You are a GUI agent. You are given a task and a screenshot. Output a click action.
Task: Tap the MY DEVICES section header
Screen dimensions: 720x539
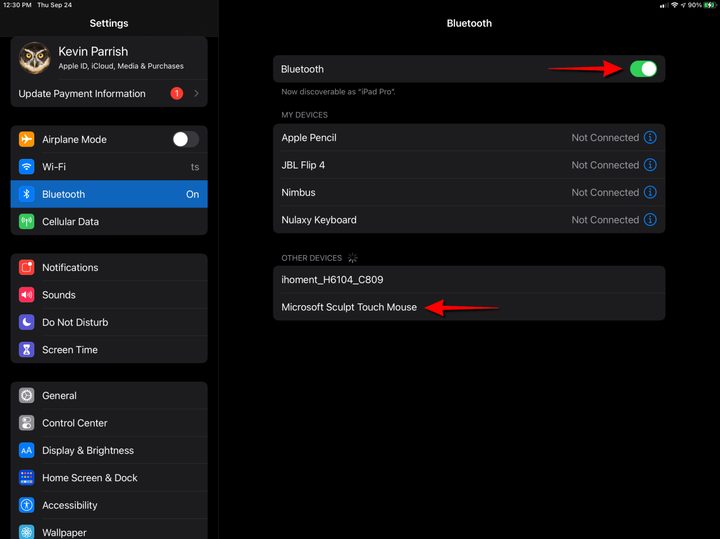[304, 115]
